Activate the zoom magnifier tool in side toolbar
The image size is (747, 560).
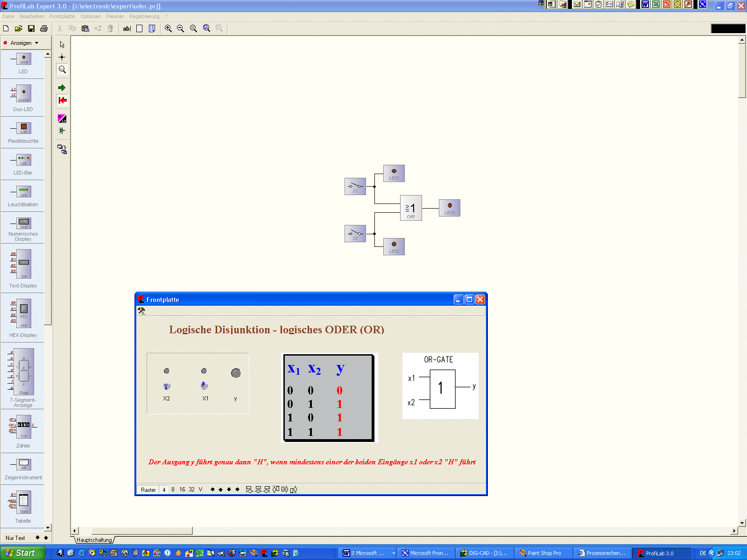[62, 70]
